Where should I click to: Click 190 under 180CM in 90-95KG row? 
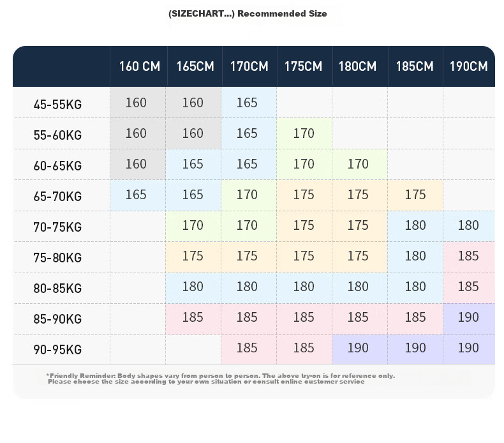point(358,348)
